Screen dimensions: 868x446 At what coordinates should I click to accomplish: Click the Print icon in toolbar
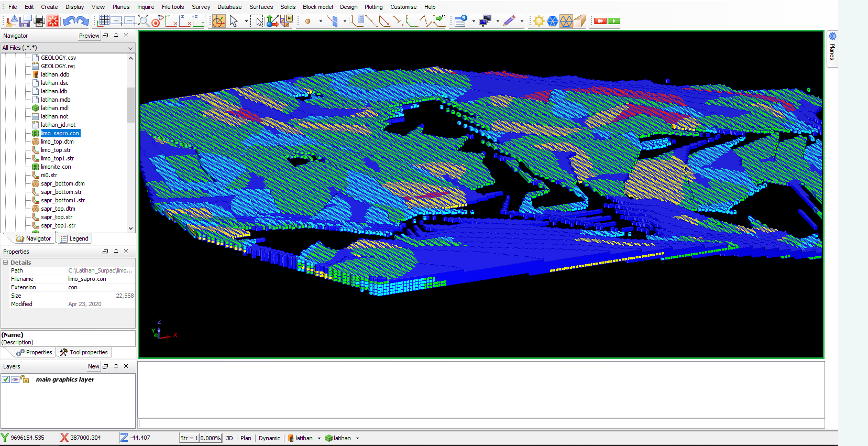[39, 21]
